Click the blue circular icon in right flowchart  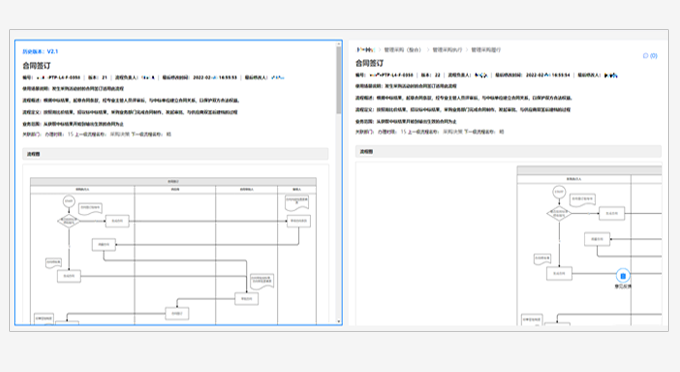point(623,275)
